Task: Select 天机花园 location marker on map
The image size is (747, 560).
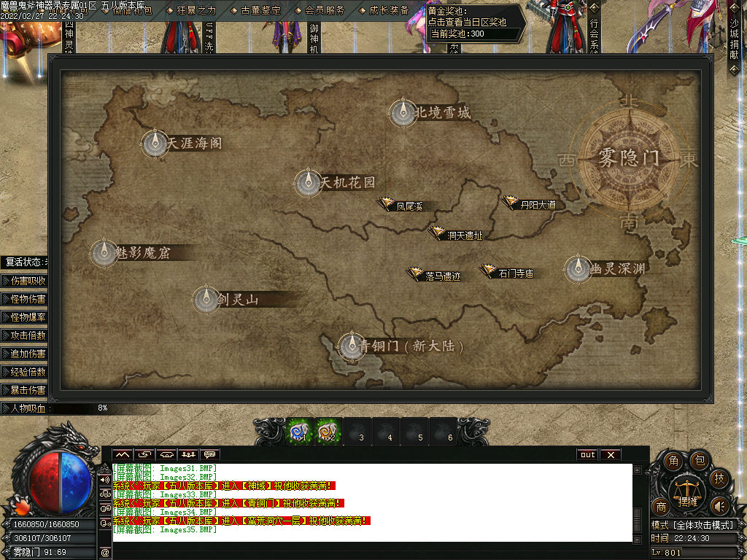Action: click(x=309, y=182)
